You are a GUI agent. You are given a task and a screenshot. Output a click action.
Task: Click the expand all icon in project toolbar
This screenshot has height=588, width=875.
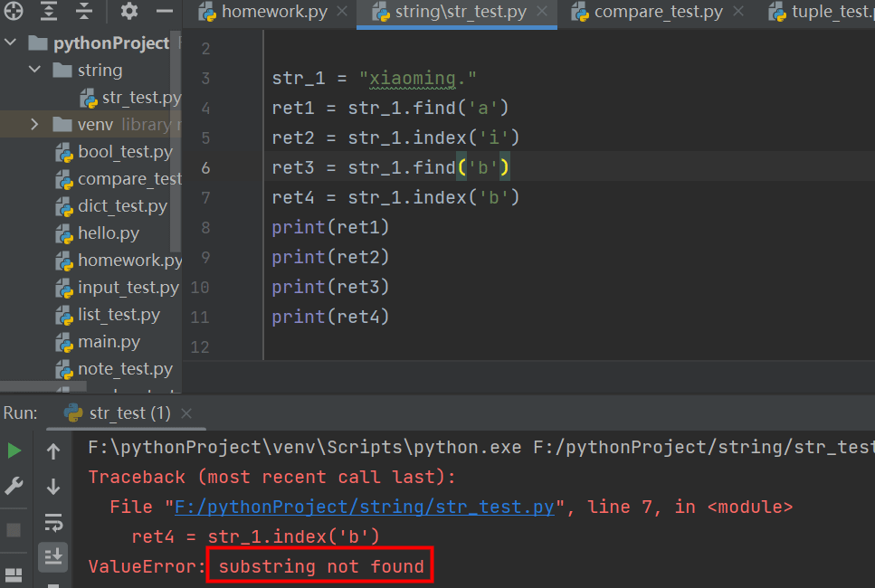(x=49, y=12)
